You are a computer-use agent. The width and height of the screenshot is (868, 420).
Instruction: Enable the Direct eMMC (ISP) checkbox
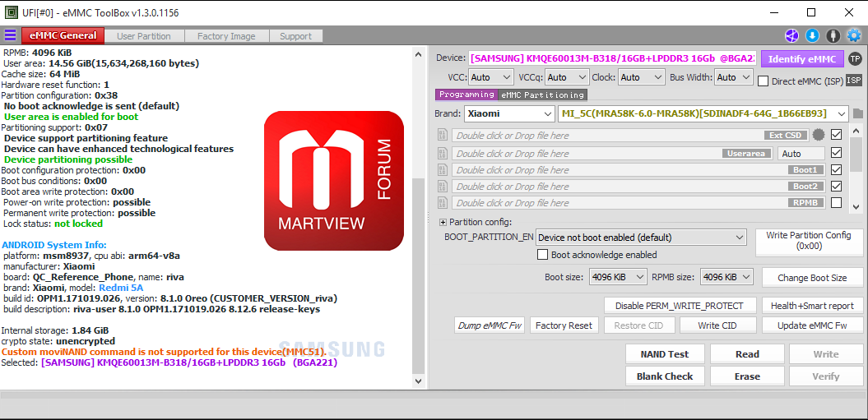(763, 81)
